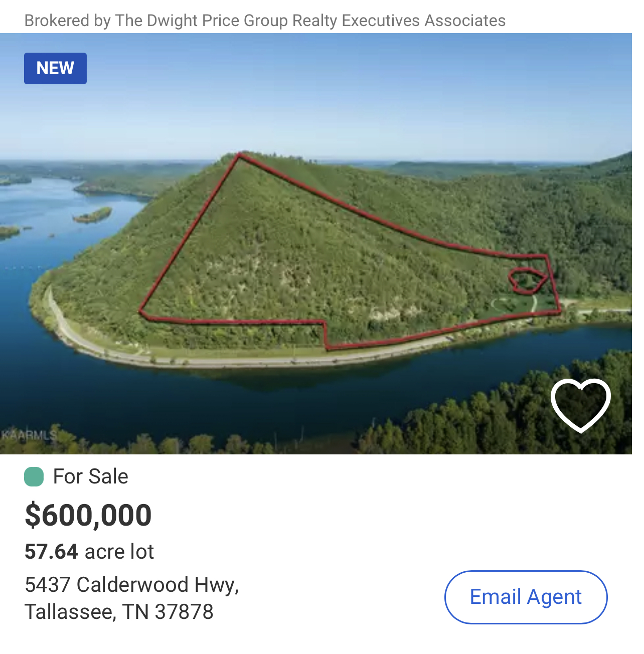This screenshot has width=644, height=654.
Task: Click Realty Executives Associates broker text
Action: (399, 21)
